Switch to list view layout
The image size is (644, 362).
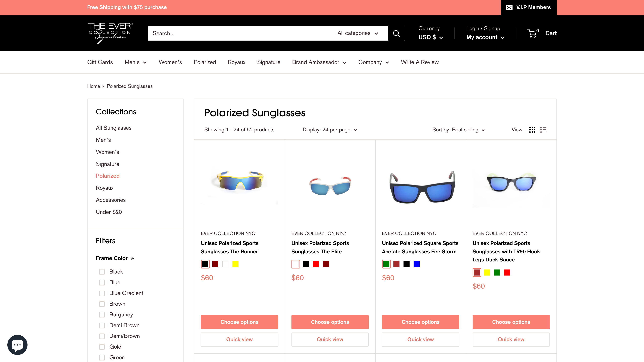click(x=543, y=130)
